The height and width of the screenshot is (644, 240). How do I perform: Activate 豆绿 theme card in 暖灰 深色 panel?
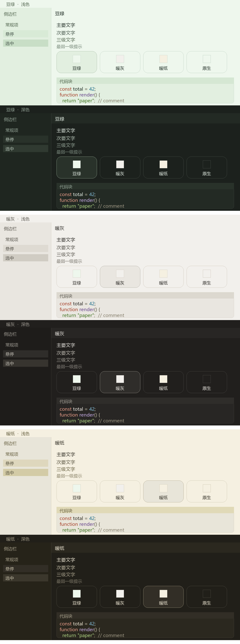tap(77, 382)
